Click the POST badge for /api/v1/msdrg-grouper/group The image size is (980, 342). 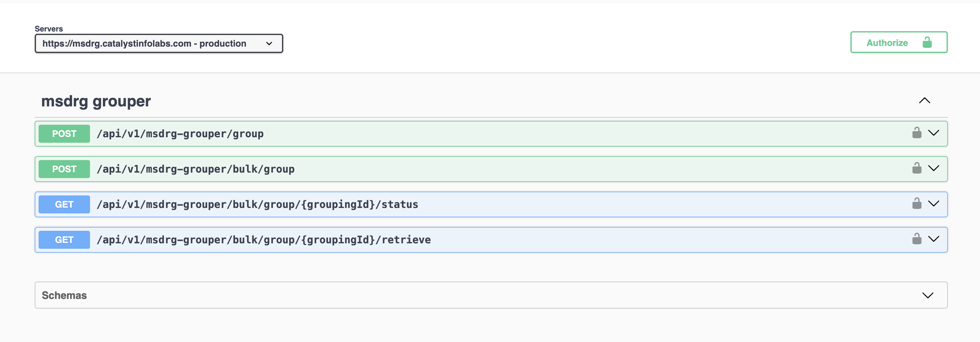pyautogui.click(x=64, y=133)
